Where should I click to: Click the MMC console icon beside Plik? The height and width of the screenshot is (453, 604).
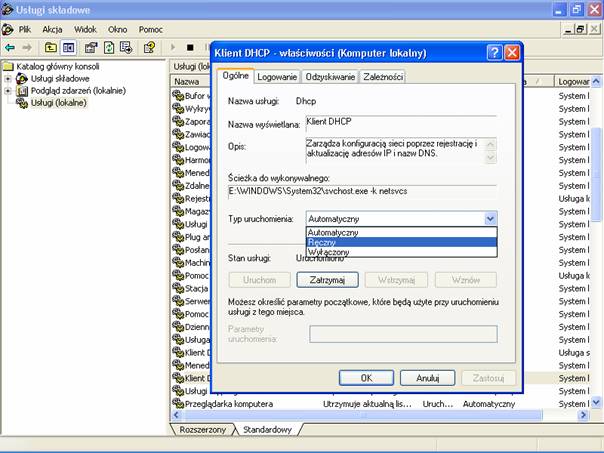click(x=8, y=29)
